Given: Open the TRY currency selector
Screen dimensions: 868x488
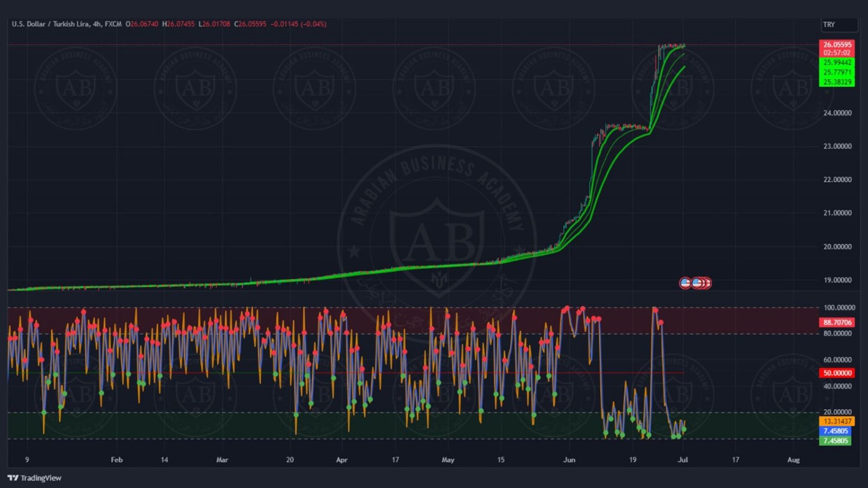Looking at the screenshot, I should click(838, 25).
